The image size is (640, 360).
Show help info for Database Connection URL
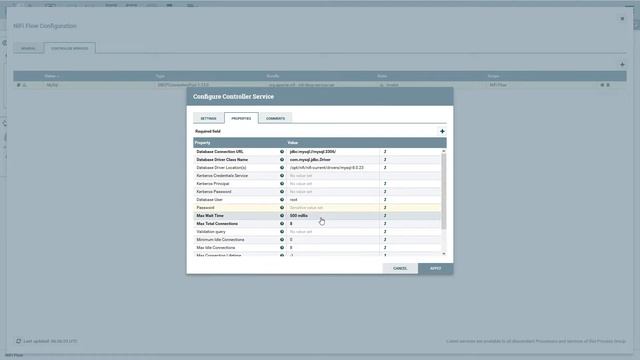coord(282,151)
